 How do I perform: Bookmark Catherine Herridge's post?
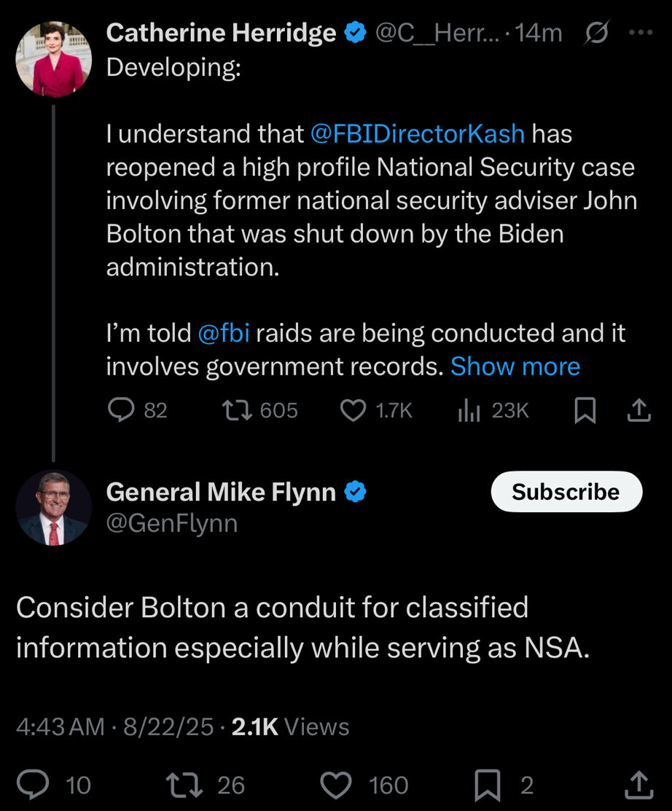pyautogui.click(x=585, y=412)
